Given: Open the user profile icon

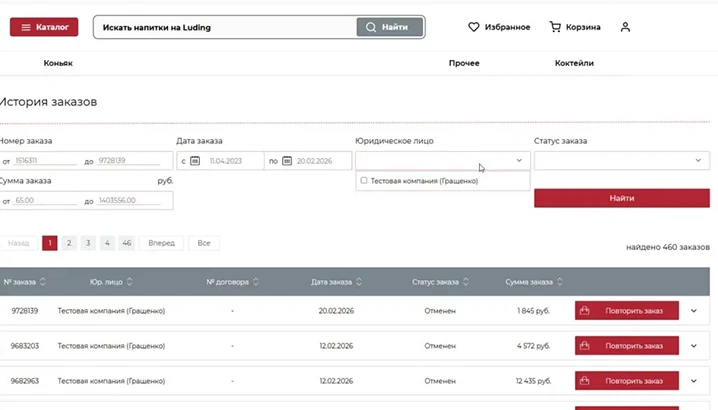Looking at the screenshot, I should click(625, 27).
